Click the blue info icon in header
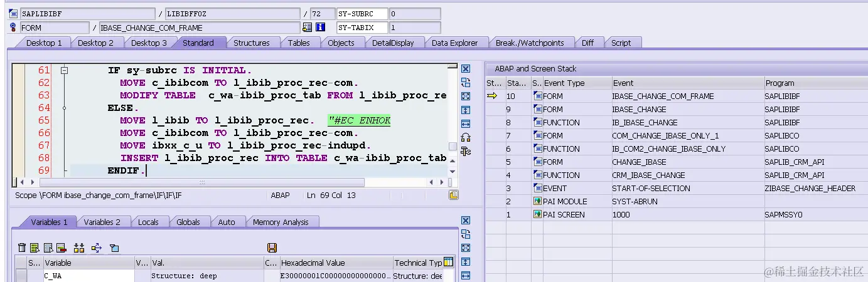 pos(320,28)
